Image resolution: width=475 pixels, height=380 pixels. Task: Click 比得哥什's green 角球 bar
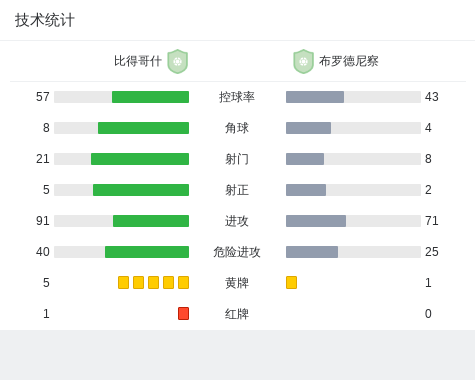tap(143, 128)
